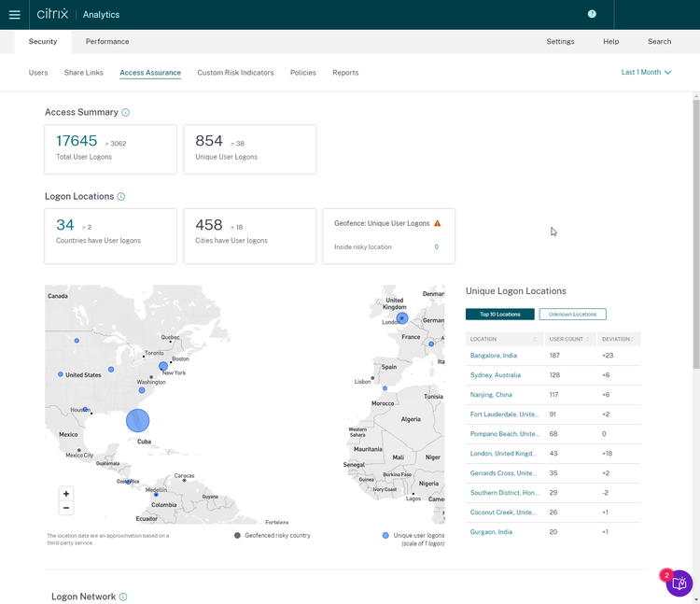Screen dimensions: 700x604
Task: Zoom out on the map with minus button
Action: (66, 508)
